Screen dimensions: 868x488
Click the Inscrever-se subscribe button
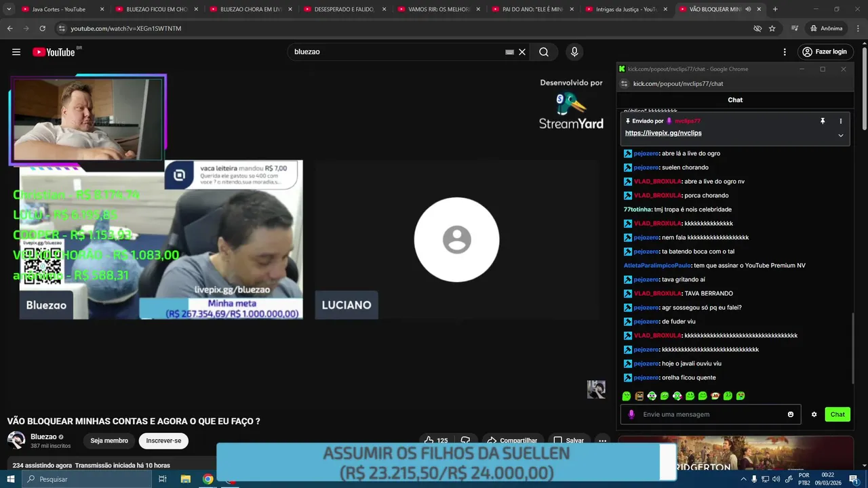163,441
